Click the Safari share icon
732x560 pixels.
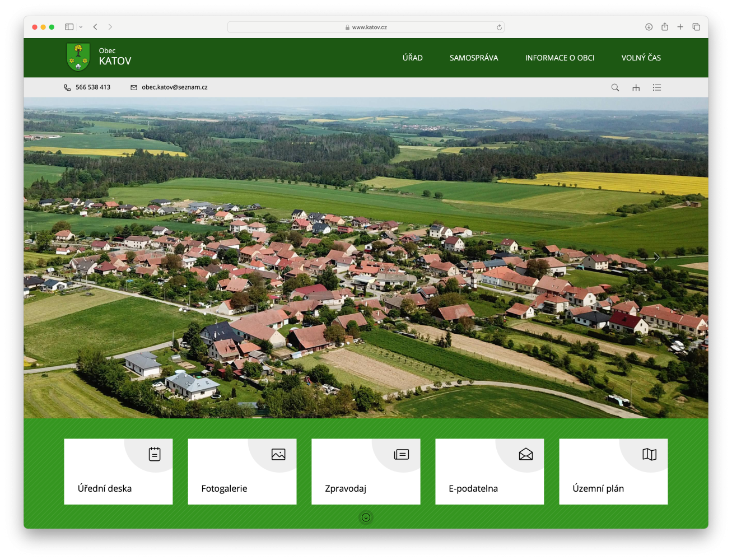tap(664, 27)
